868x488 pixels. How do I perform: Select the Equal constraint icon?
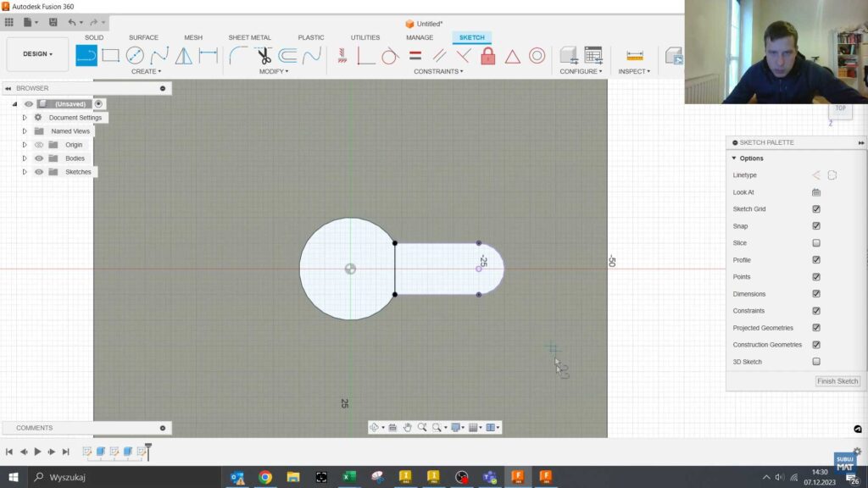pos(414,54)
